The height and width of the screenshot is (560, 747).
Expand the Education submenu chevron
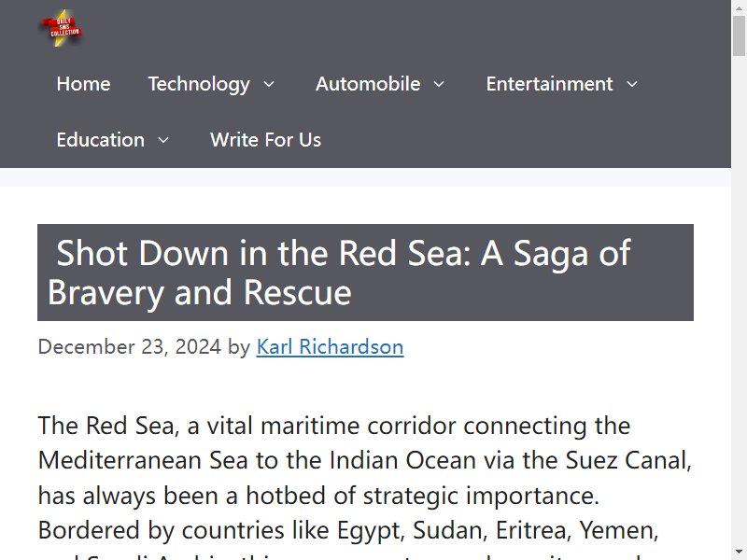pos(163,140)
